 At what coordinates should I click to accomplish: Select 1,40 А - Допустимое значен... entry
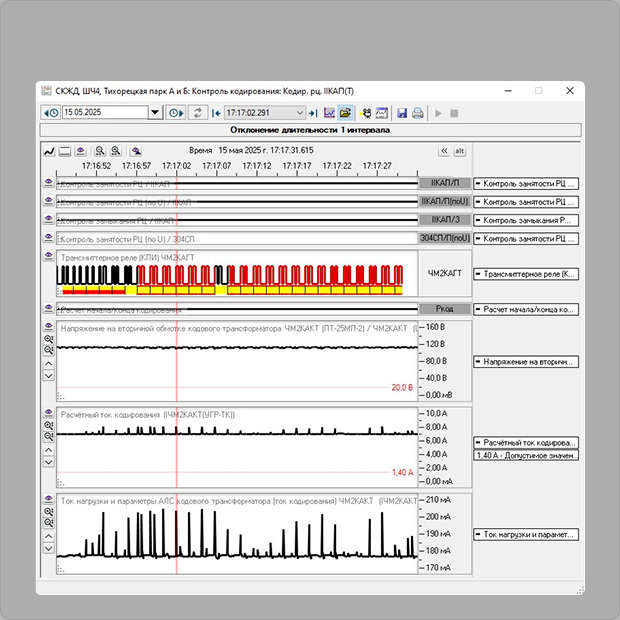pos(526,456)
